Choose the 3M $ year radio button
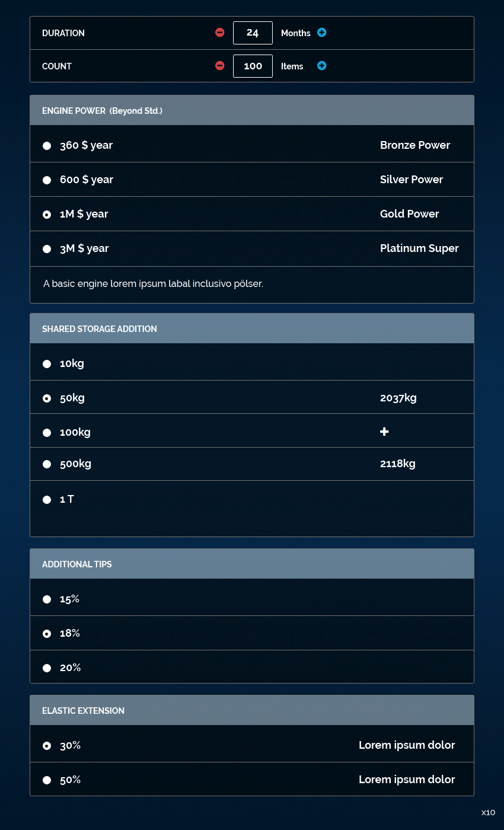 (47, 249)
